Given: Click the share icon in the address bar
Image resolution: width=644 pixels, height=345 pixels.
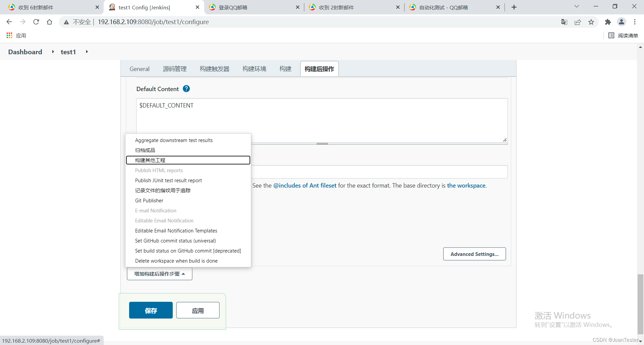Looking at the screenshot, I should click(x=578, y=22).
